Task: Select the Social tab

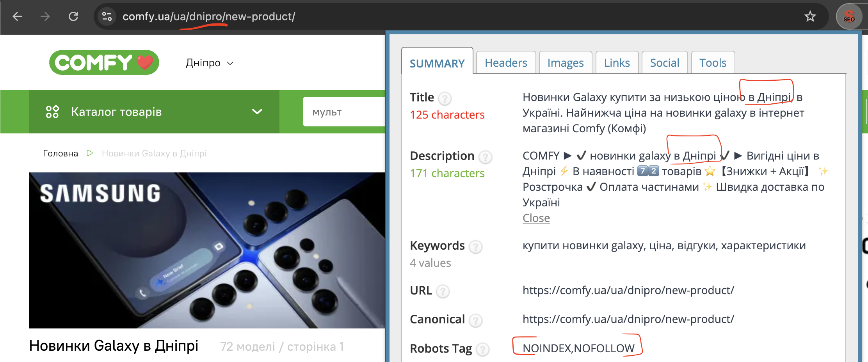Action: 665,63
